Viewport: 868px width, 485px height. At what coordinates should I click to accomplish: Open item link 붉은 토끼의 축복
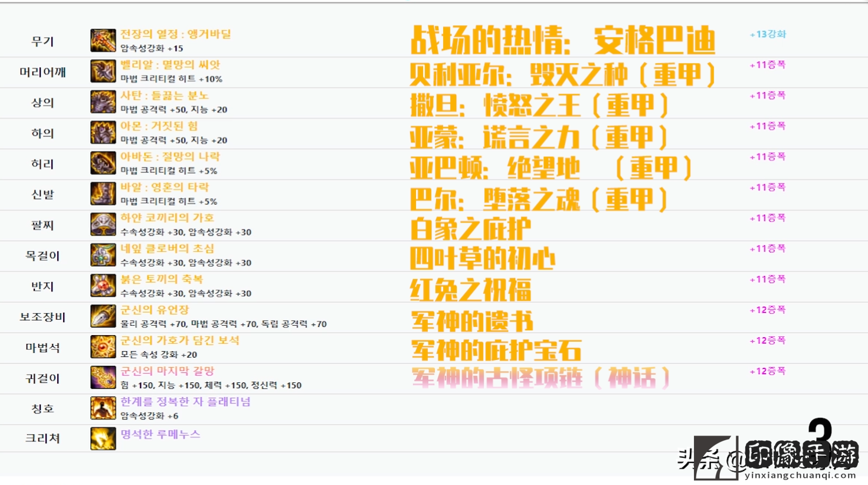tap(162, 280)
